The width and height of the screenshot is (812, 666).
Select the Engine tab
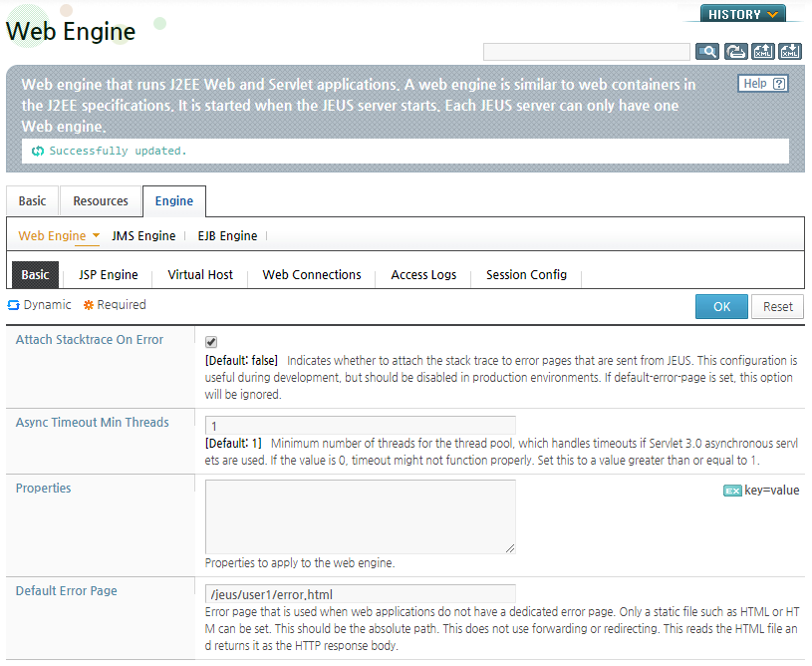pos(174,201)
